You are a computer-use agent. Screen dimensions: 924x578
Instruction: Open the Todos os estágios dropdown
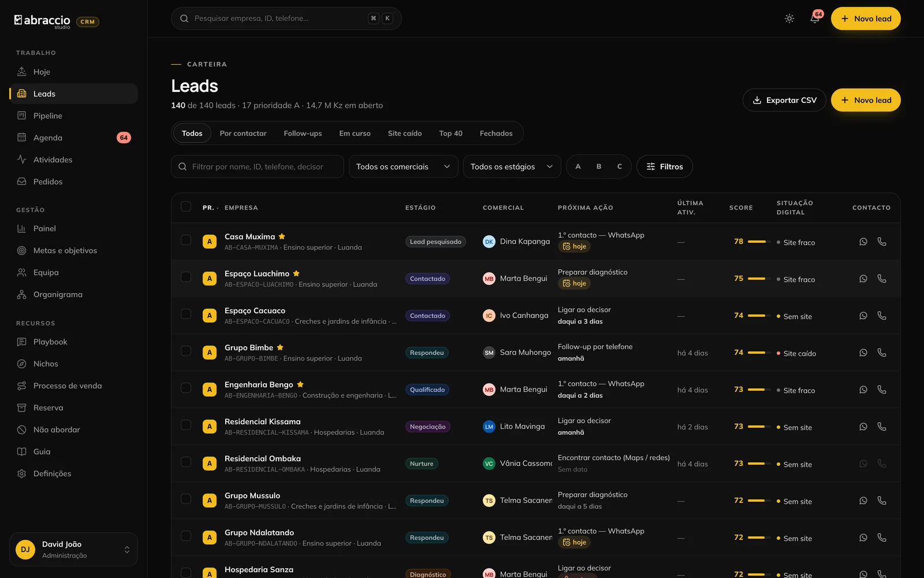pos(512,166)
